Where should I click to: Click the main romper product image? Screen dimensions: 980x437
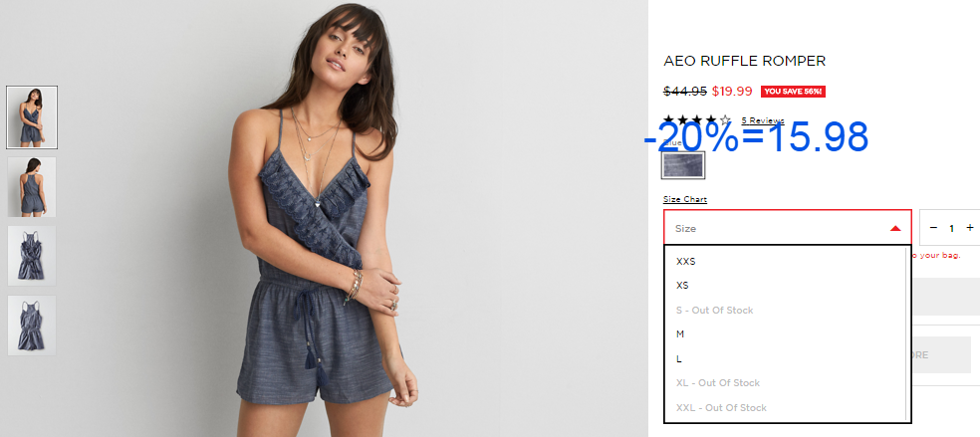[x=324, y=219]
